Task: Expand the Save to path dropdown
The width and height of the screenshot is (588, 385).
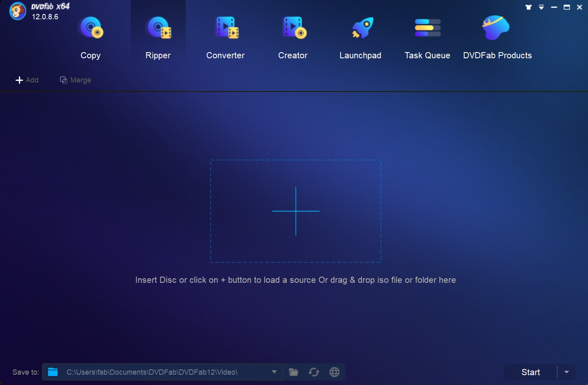Action: (x=274, y=372)
